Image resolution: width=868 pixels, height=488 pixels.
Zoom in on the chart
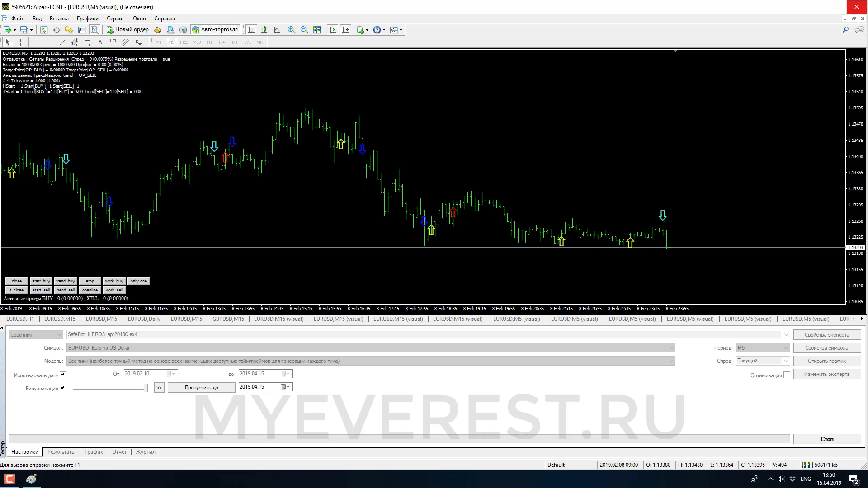click(292, 30)
